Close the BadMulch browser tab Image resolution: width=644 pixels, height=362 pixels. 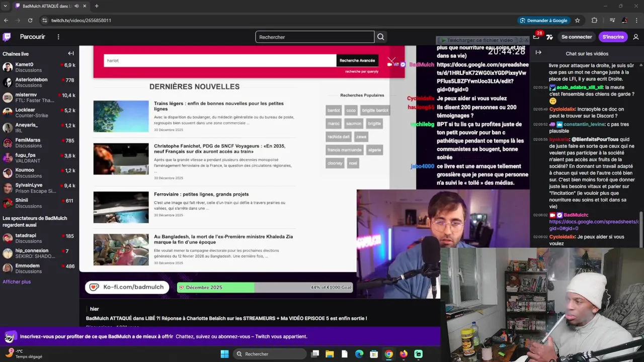[x=85, y=6]
